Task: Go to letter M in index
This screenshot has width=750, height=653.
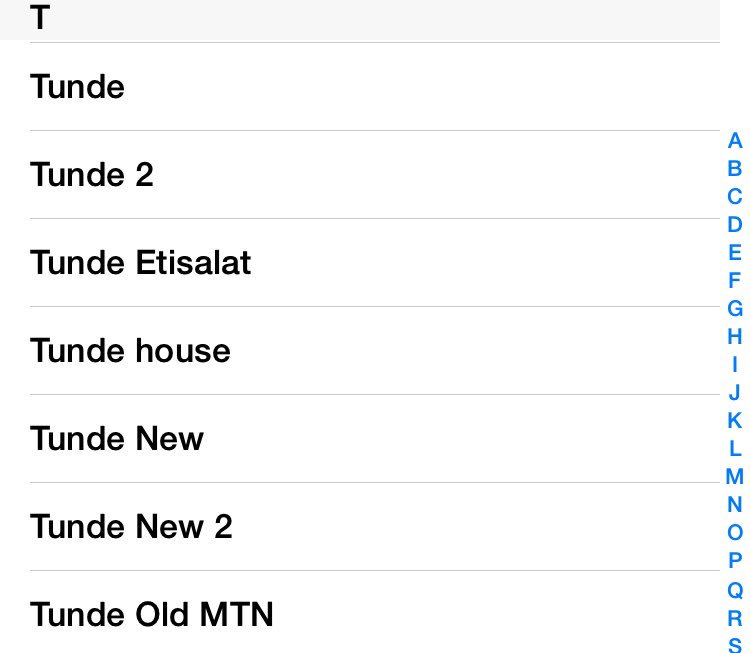Action: click(x=735, y=476)
